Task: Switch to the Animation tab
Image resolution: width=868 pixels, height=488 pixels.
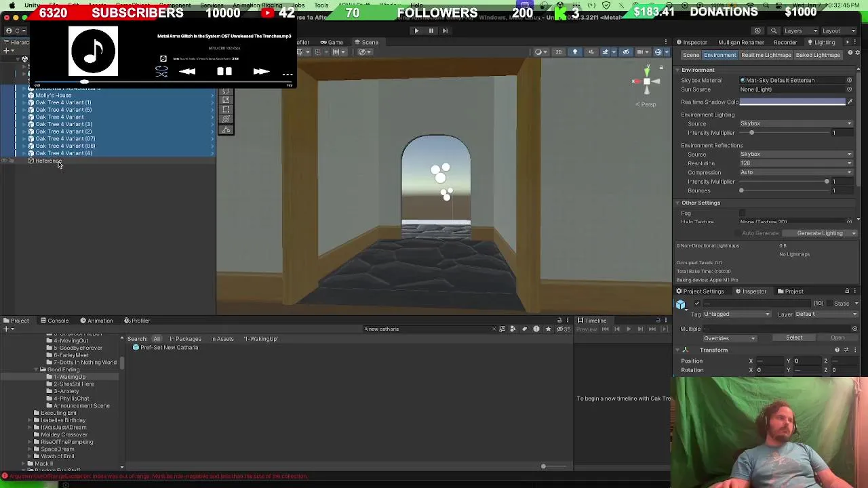Action: [96, 321]
